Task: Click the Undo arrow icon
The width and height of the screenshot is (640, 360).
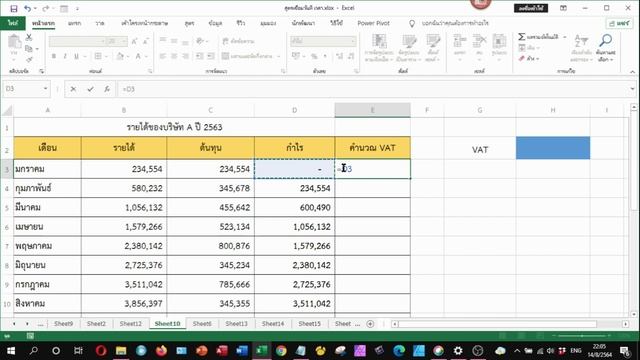Action: coord(27,8)
